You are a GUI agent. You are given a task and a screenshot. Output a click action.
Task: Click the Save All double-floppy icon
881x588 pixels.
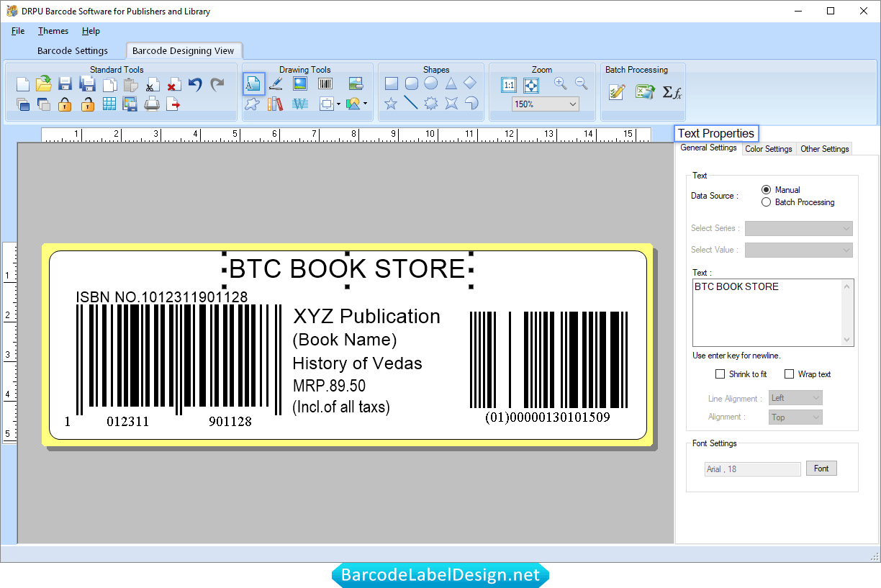pos(87,84)
